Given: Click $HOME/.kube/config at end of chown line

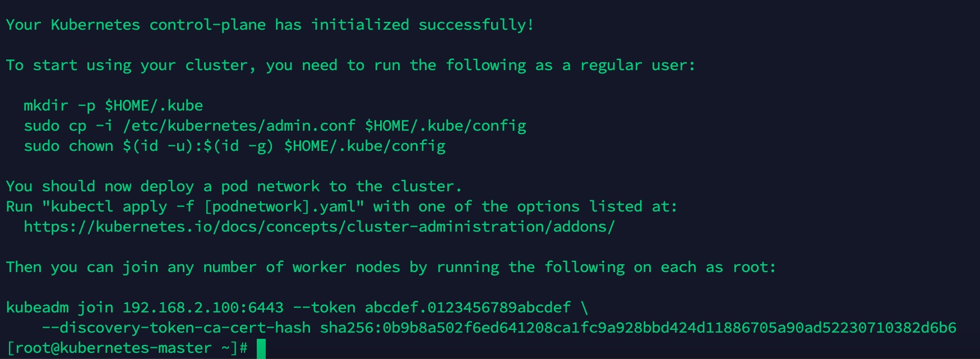Looking at the screenshot, I should tap(364, 146).
